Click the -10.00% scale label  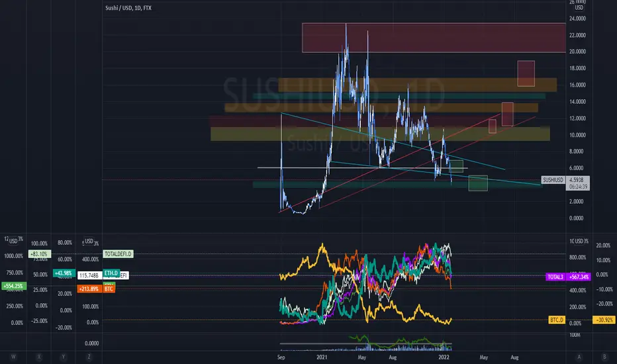[604, 289]
